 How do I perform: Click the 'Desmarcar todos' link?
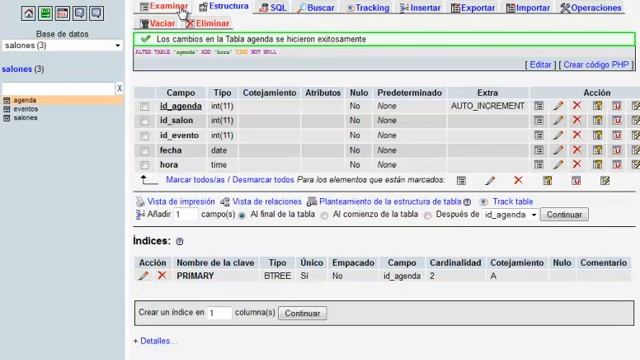pyautogui.click(x=263, y=180)
